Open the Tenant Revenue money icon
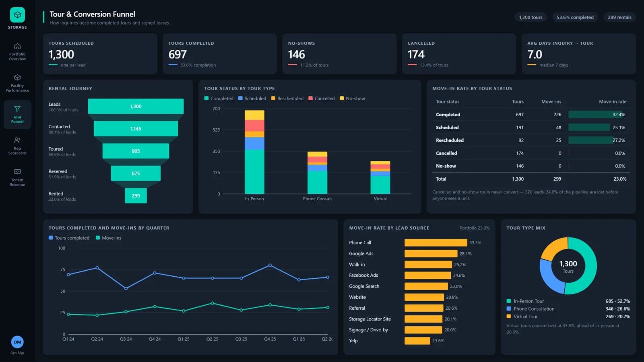Image resolution: width=644 pixels, height=362 pixels. [x=17, y=171]
